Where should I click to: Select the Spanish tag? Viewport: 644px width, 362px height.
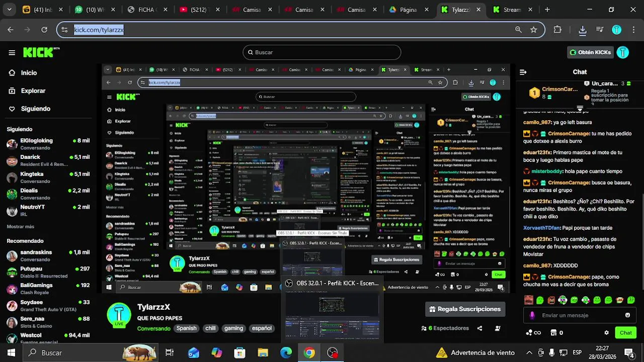[x=186, y=328]
